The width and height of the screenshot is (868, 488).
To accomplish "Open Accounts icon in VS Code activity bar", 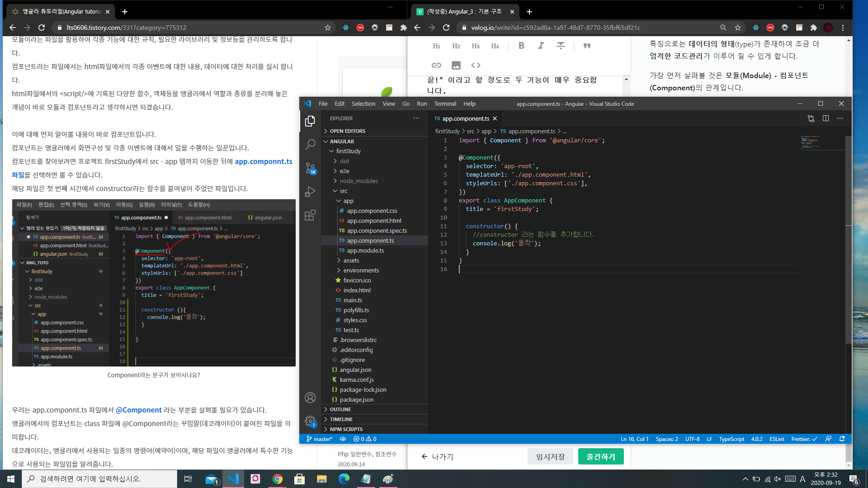I will [310, 398].
